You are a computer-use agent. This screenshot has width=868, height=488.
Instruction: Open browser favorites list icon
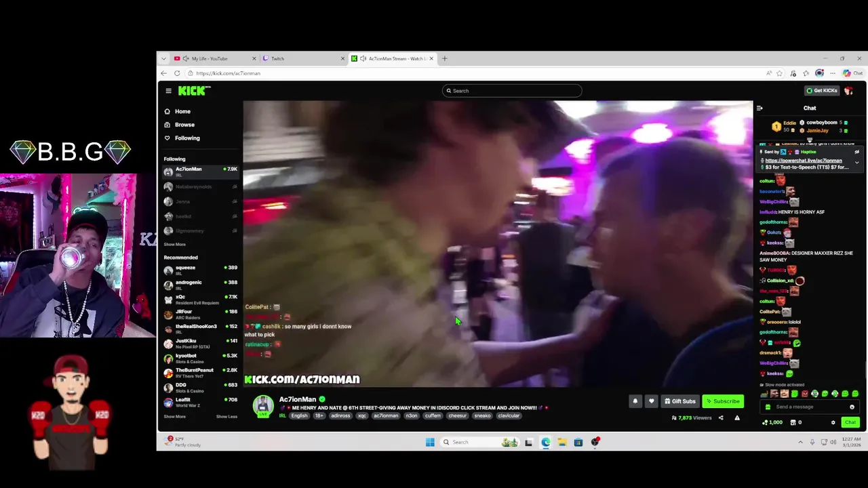pos(806,73)
